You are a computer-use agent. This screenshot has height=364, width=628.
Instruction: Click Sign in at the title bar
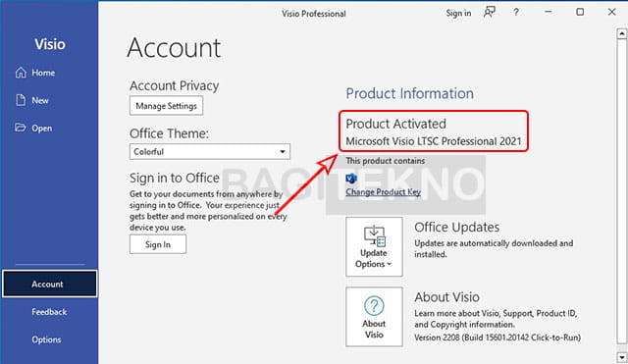(x=458, y=13)
